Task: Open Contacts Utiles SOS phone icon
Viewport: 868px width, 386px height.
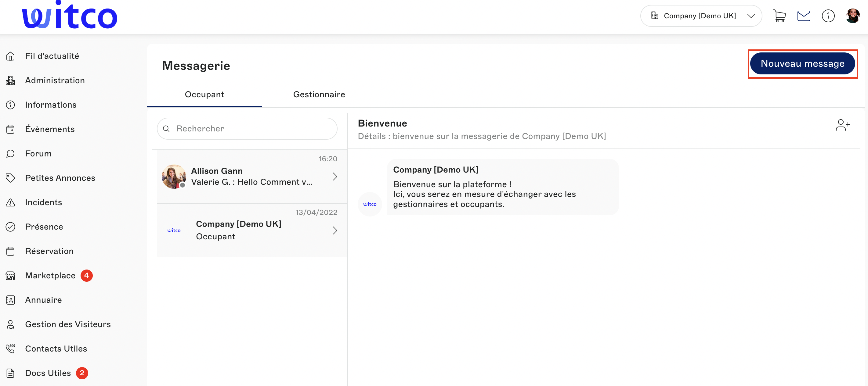Action: click(x=10, y=348)
